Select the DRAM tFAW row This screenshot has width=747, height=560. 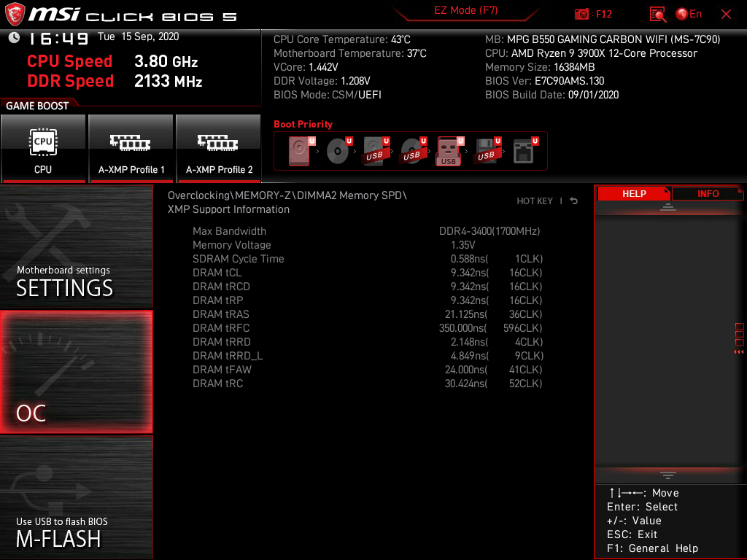(x=367, y=370)
